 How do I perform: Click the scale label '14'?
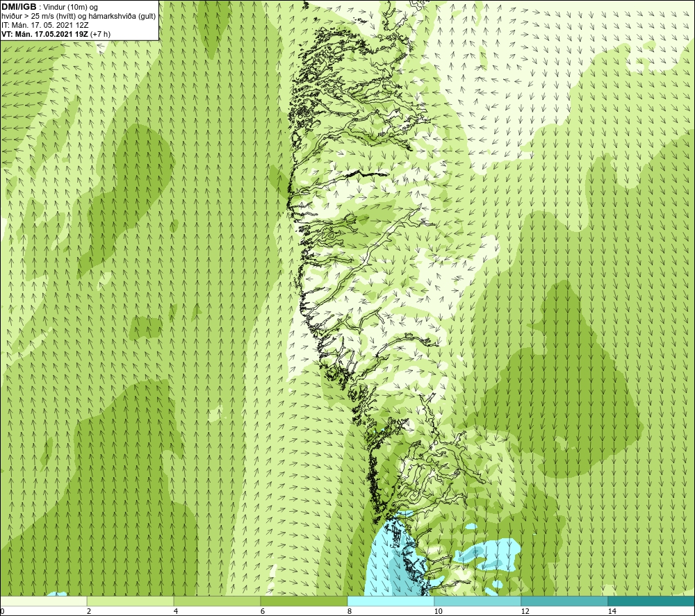[x=612, y=611]
